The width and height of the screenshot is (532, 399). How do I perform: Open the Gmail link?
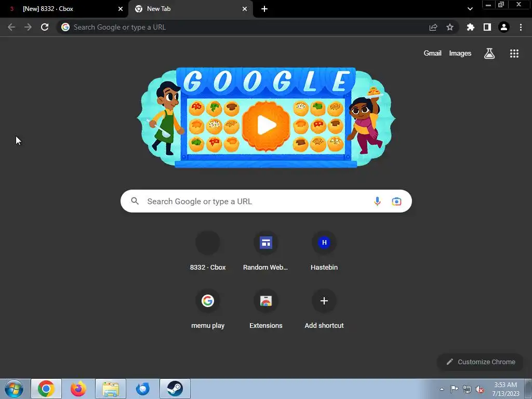tap(433, 54)
